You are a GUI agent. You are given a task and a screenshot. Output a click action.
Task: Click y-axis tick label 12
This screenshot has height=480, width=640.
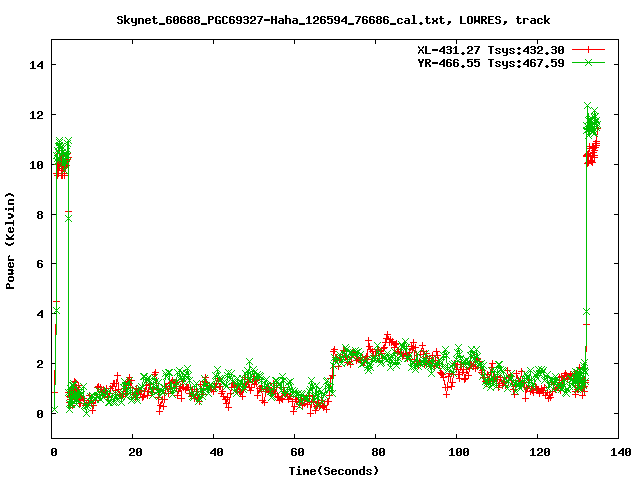36,115
